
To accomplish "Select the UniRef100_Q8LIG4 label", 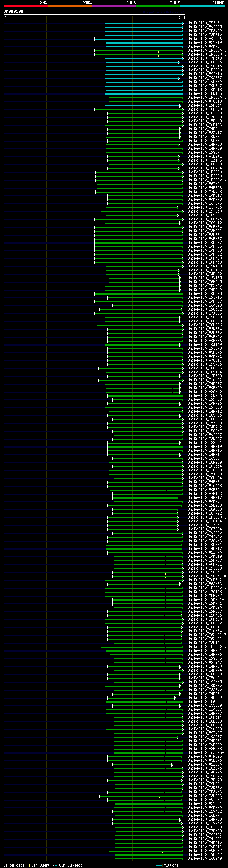I will point(204,643).
